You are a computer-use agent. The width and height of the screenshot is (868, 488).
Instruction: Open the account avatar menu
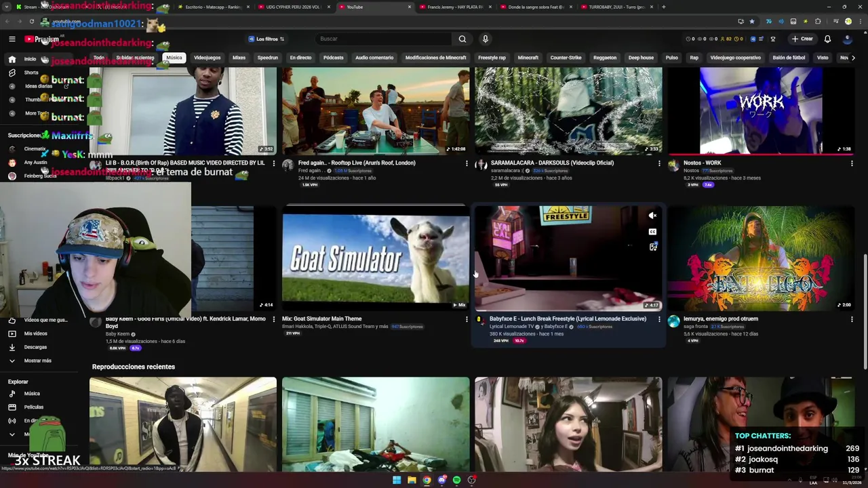pyautogui.click(x=847, y=39)
